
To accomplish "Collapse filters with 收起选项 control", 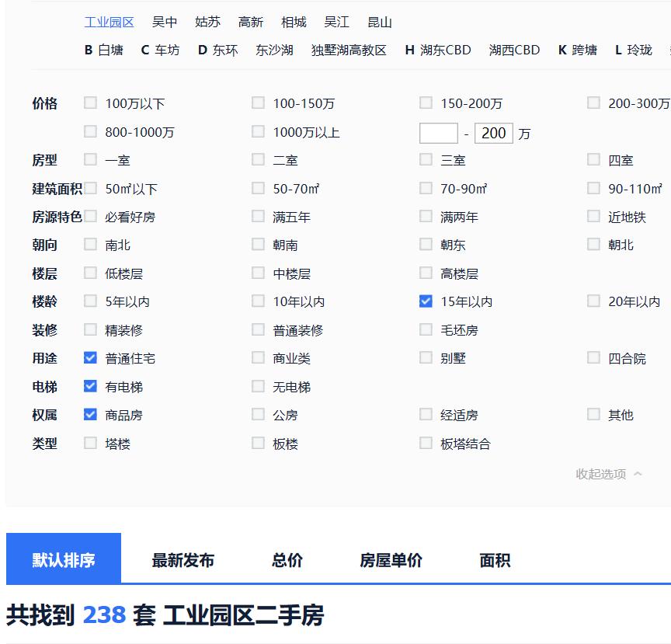I will (x=603, y=474).
